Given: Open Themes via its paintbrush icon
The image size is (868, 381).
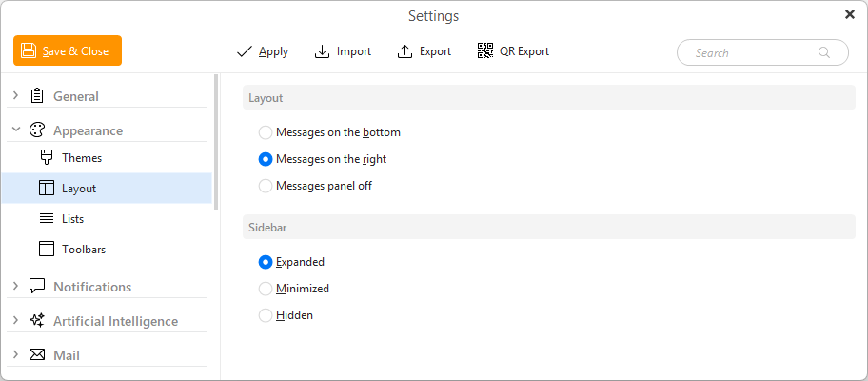Looking at the screenshot, I should pyautogui.click(x=47, y=158).
